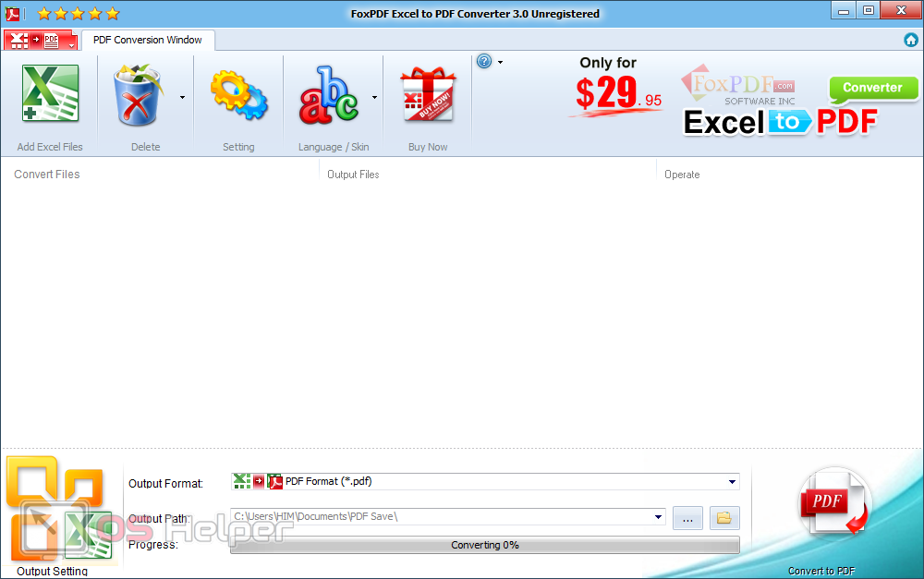Click the Add Excel Files icon
Viewport: 924px width, 579px height.
(x=50, y=96)
